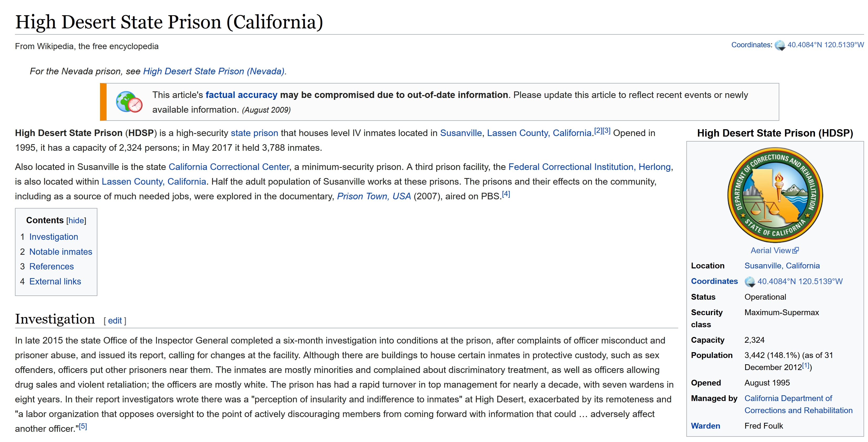
Task: Follow the state prison link
Action: pos(254,133)
